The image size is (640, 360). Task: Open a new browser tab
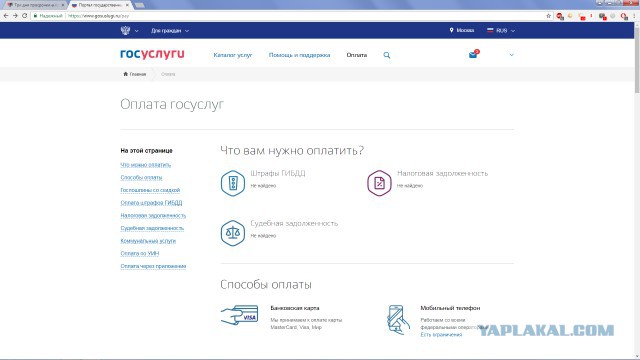coord(140,5)
